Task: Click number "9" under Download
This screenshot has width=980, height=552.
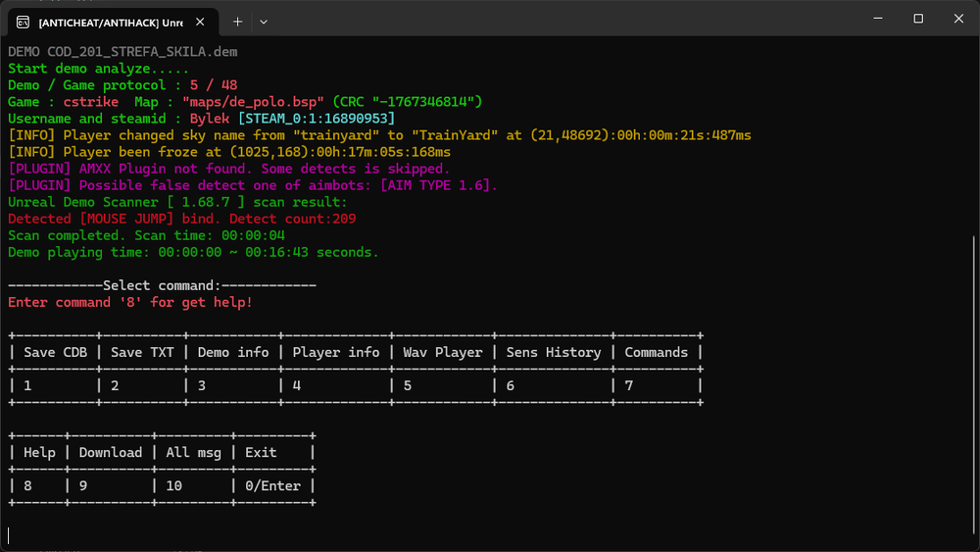Action: [83, 485]
